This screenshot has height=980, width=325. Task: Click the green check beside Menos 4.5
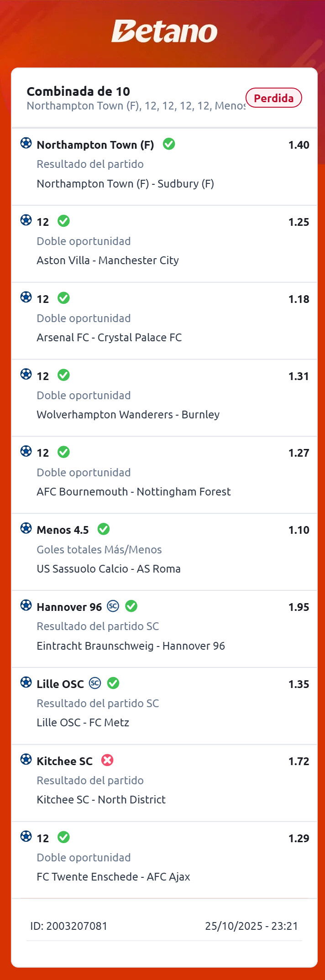click(x=104, y=529)
